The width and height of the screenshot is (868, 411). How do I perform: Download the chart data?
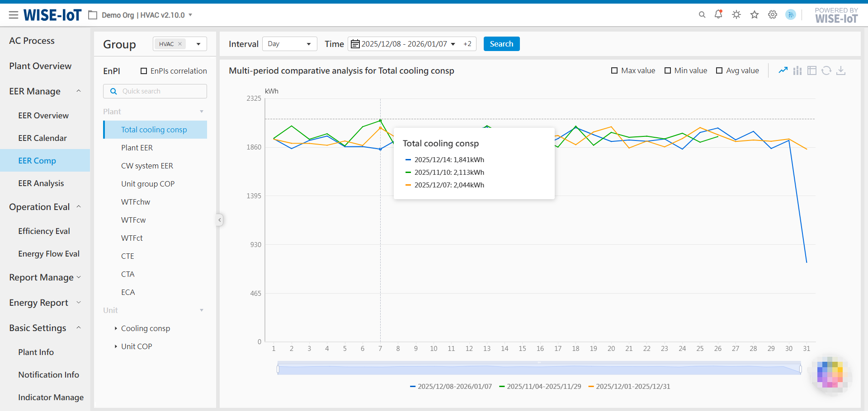[841, 70]
